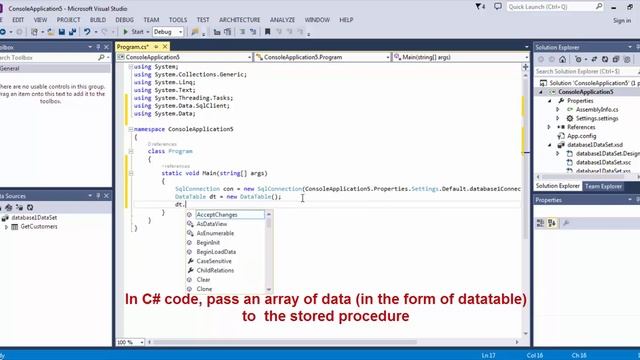Image resolution: width=640 pixels, height=360 pixels.
Task: Click the comment selected lines icon
Action: pos(242,31)
